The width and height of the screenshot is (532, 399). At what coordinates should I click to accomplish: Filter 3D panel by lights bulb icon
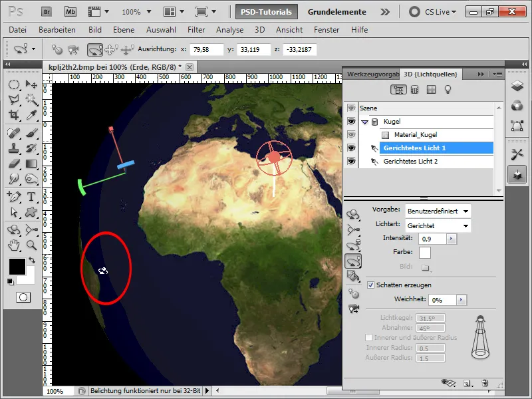tap(448, 90)
